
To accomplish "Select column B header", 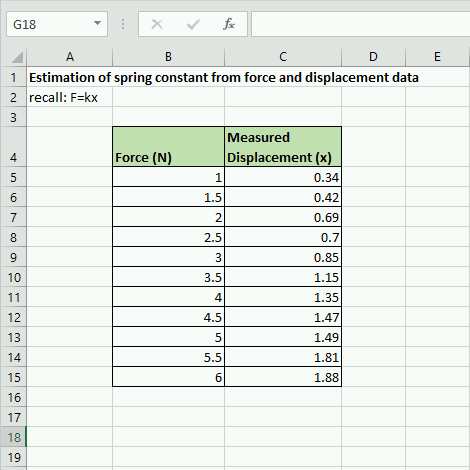I will click(169, 57).
